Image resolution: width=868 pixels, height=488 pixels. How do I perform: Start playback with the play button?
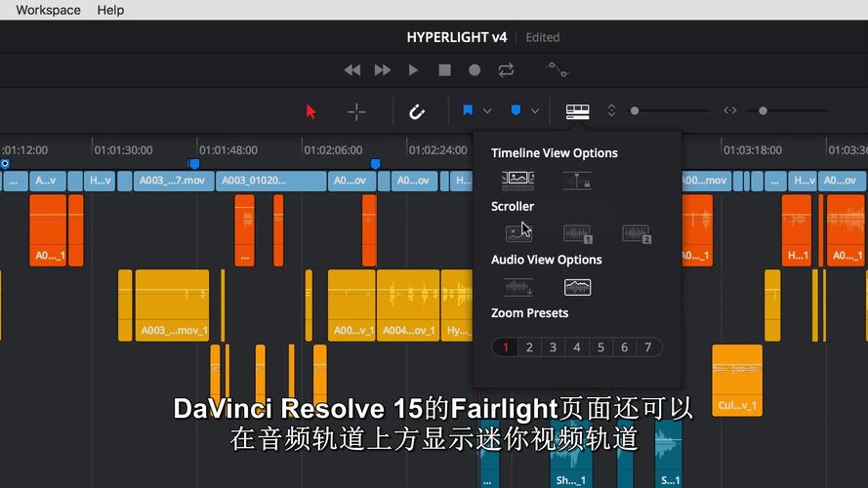click(413, 70)
